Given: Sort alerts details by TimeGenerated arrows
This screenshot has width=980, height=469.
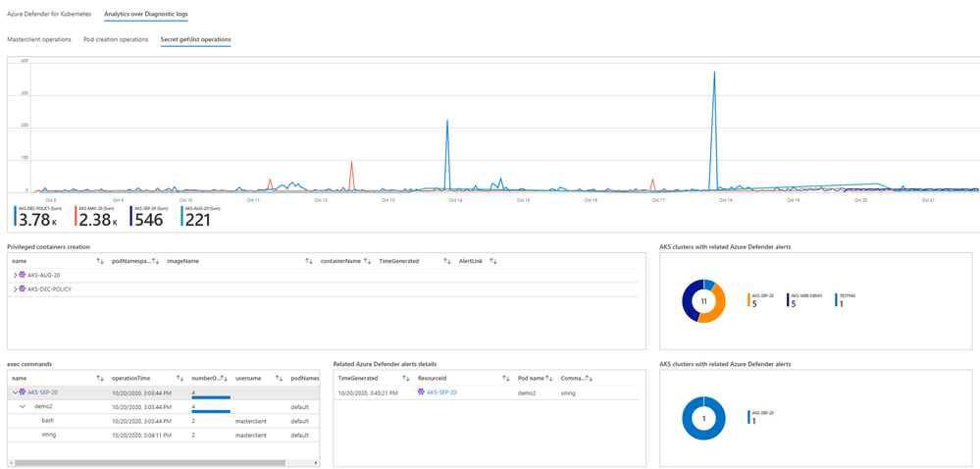Looking at the screenshot, I should pos(405,379).
